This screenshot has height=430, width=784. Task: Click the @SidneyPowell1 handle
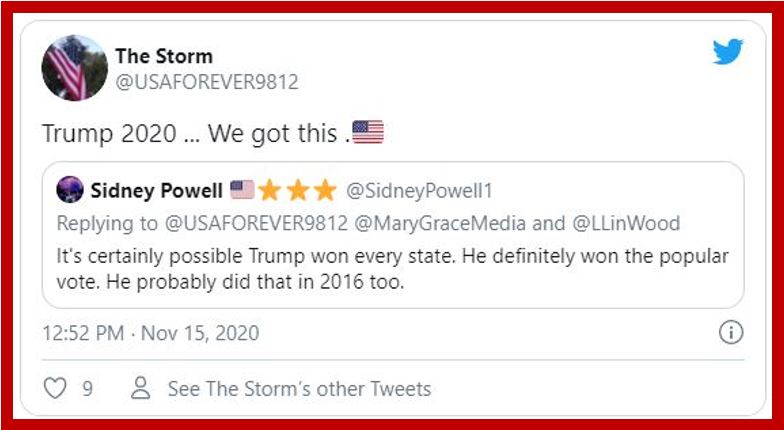(x=419, y=190)
